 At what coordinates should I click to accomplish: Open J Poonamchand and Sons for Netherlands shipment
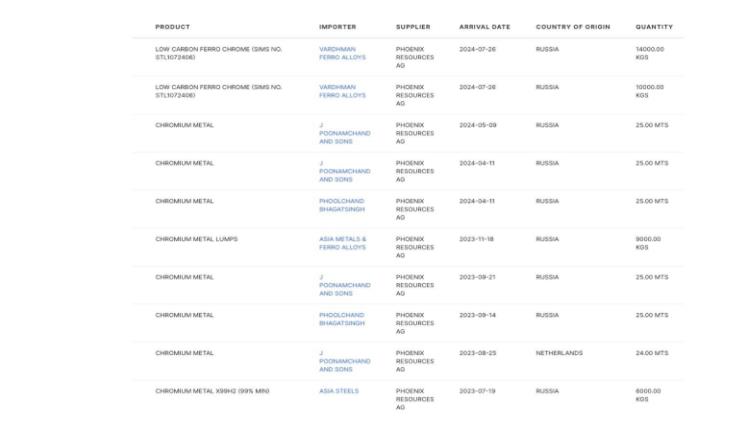point(344,362)
